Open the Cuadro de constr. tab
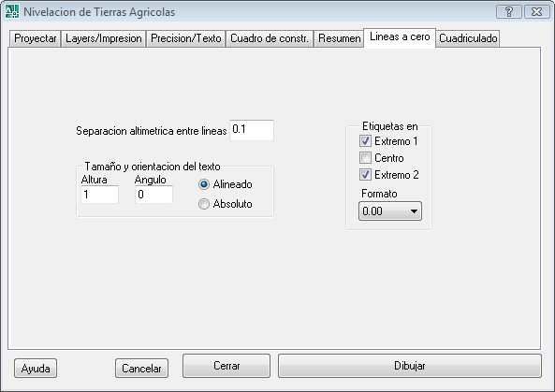 (x=270, y=38)
